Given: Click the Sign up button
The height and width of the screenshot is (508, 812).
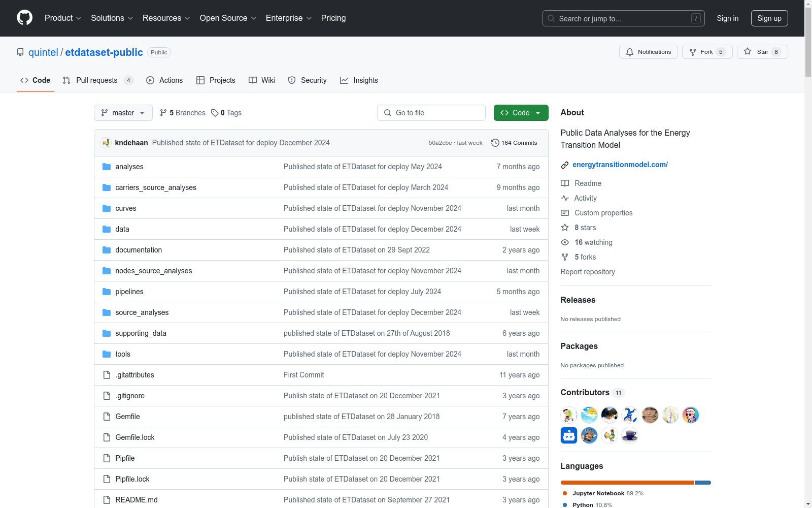Looking at the screenshot, I should pos(769,18).
